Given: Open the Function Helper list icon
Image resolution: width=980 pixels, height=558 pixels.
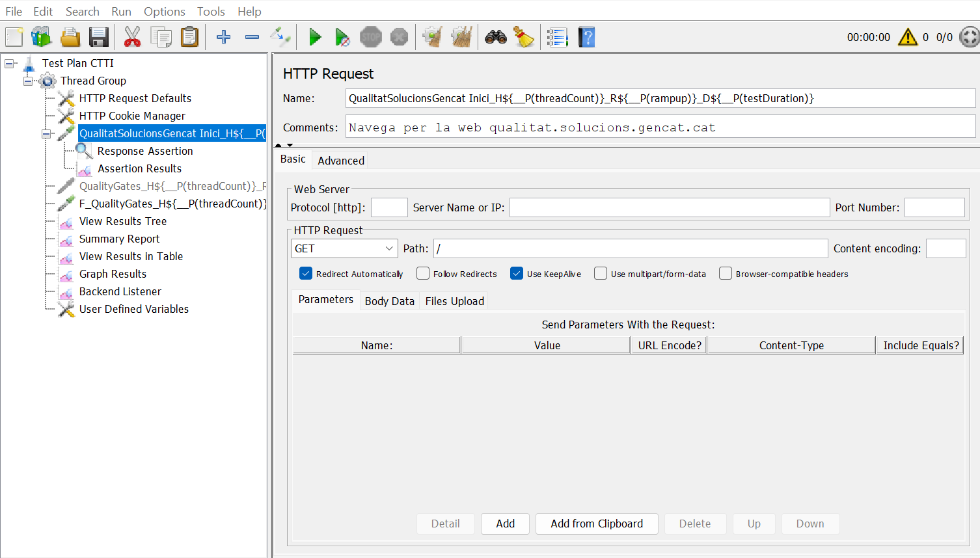Looking at the screenshot, I should click(558, 37).
